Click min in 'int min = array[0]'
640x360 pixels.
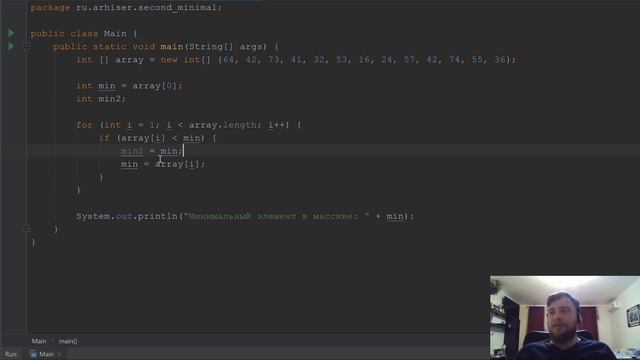tap(107, 86)
